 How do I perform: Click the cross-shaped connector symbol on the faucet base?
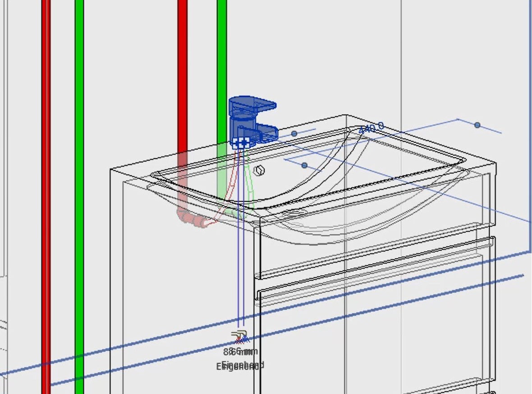243,142
